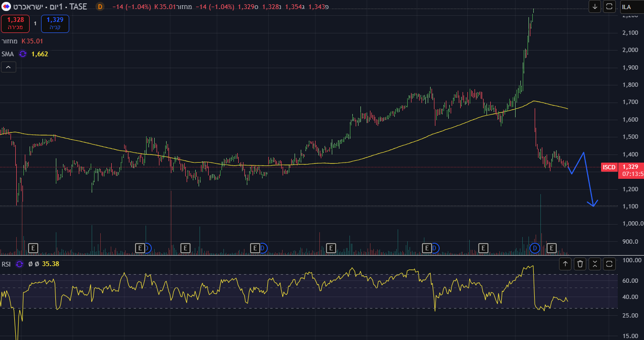Screen dimensions: 644x340
Task: Click the 2,000 price axis label
Action: pyautogui.click(x=631, y=50)
